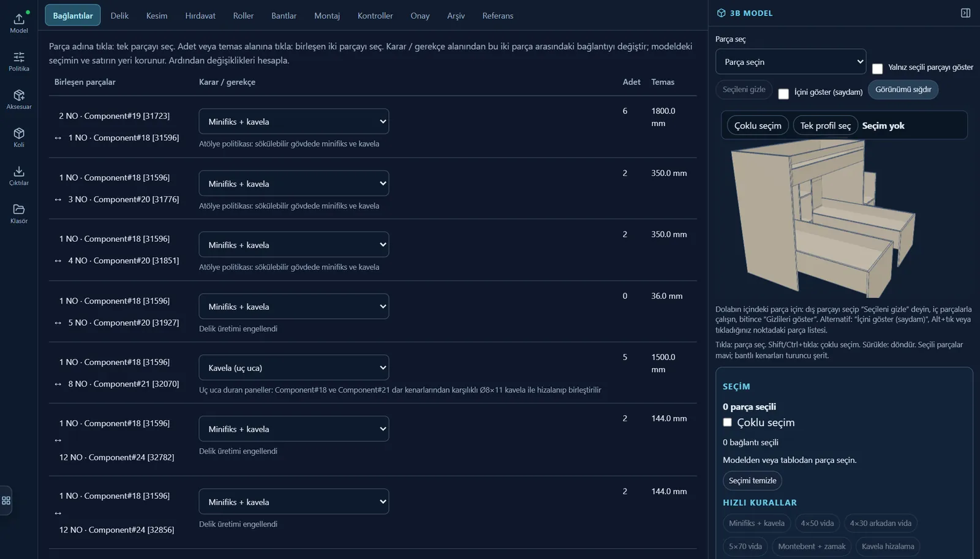Open the Hırdavat tab

tap(200, 15)
